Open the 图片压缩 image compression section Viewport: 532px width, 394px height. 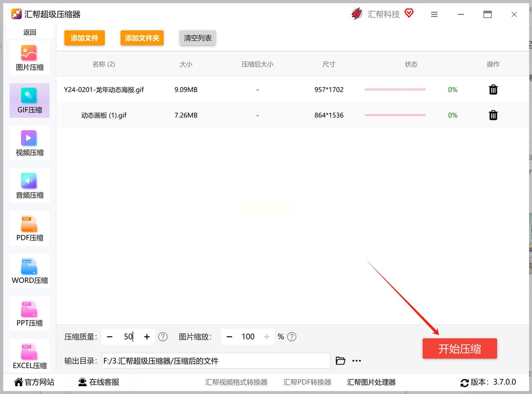(x=30, y=58)
